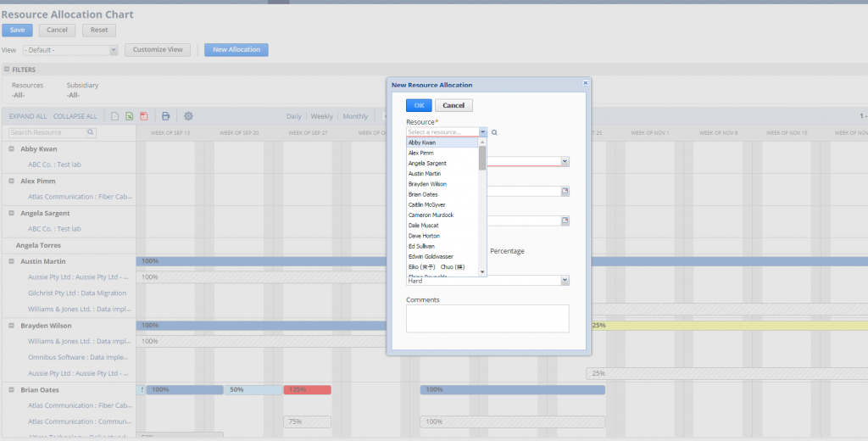
Task: Collapse the FILTERS section
Action: click(x=7, y=70)
